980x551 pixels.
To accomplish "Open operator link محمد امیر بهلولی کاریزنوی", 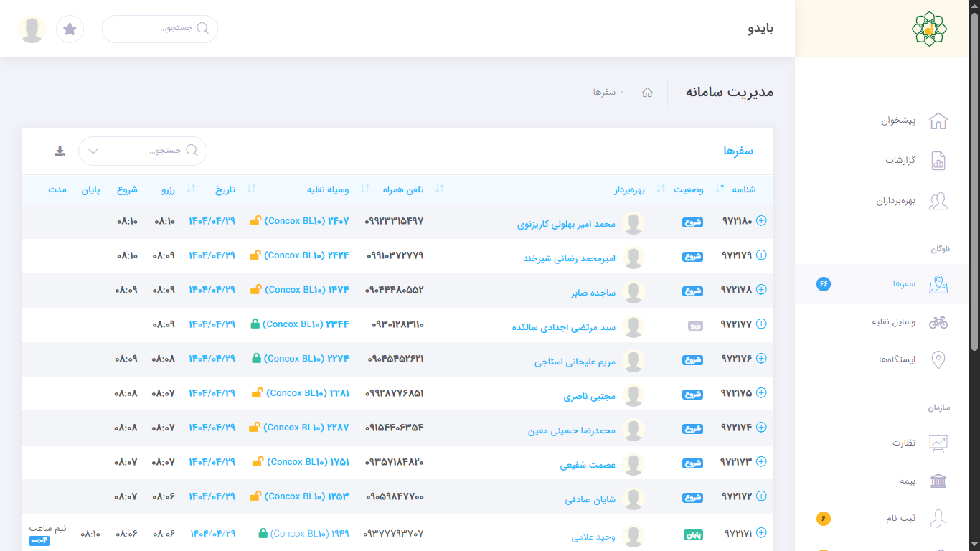I will point(566,224).
